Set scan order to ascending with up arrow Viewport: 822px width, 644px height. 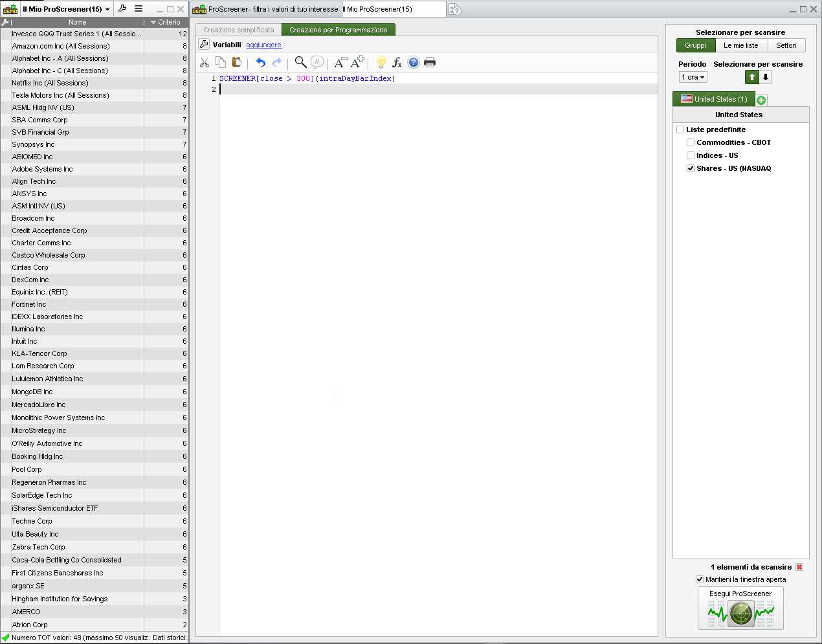pyautogui.click(x=752, y=77)
